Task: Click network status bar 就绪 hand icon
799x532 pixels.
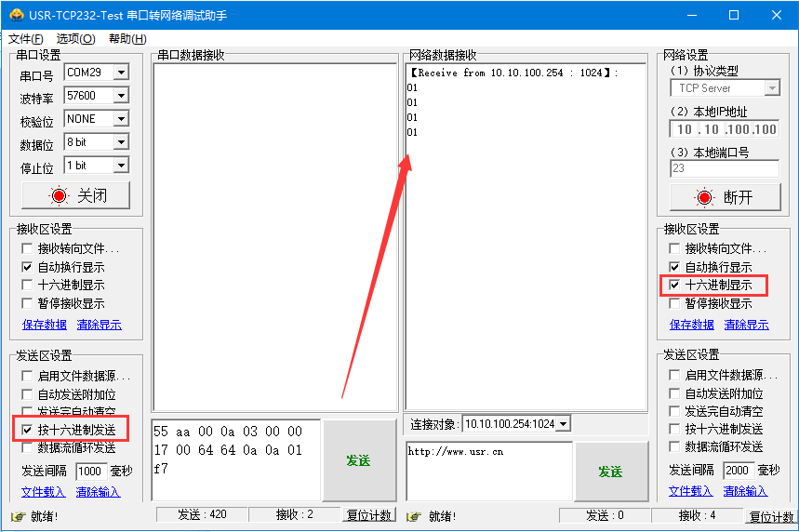Action: point(413,516)
